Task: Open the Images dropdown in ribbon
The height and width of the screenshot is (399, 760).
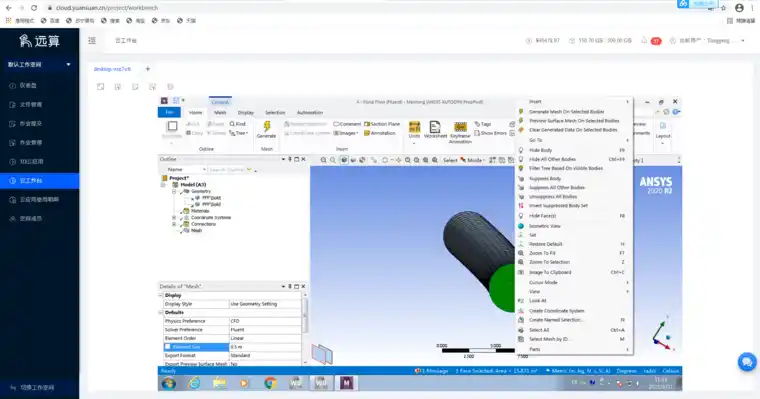Action: (x=347, y=133)
